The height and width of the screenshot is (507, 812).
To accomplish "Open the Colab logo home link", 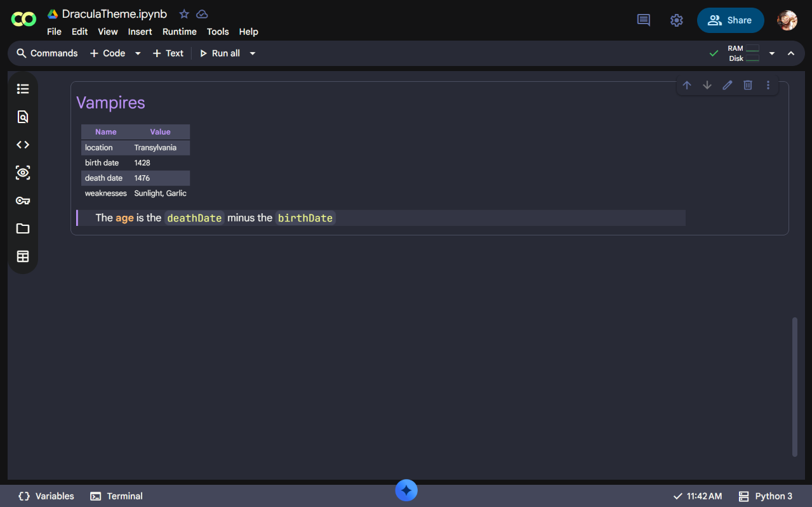I will [x=23, y=20].
